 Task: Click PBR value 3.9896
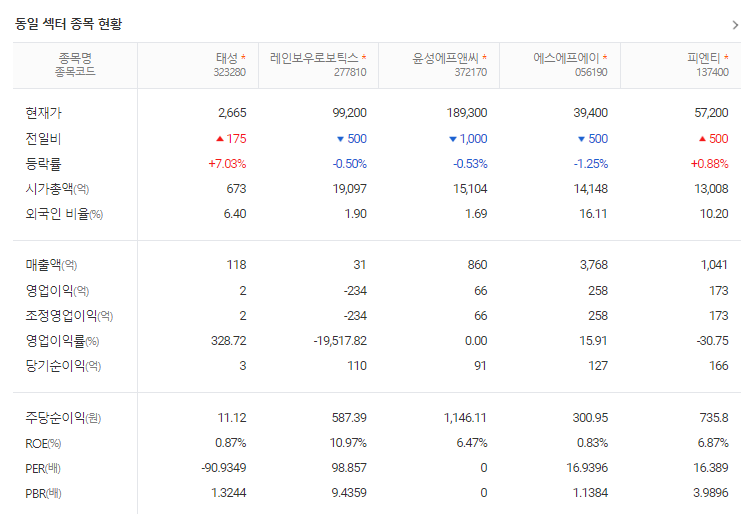point(711,493)
